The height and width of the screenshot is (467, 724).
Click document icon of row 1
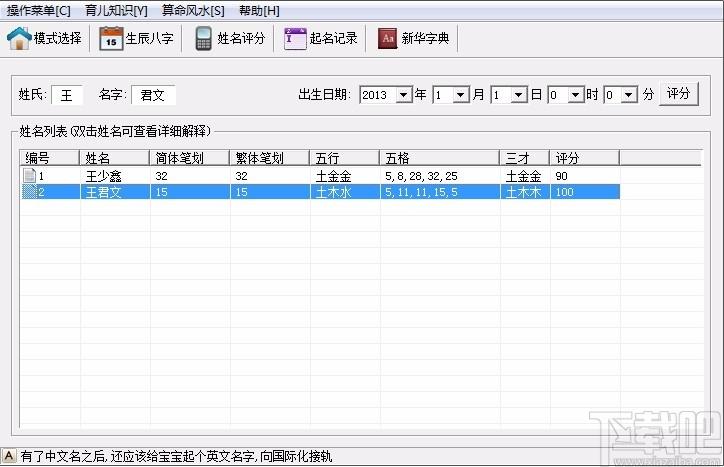[x=29, y=176]
